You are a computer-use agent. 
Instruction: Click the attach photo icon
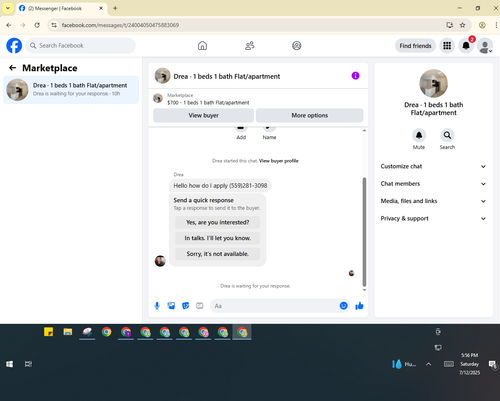point(171,306)
